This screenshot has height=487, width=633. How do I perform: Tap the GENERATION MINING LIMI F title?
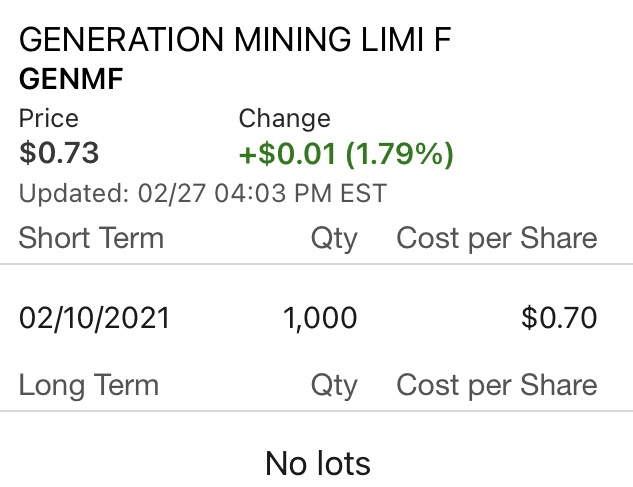click(x=235, y=40)
